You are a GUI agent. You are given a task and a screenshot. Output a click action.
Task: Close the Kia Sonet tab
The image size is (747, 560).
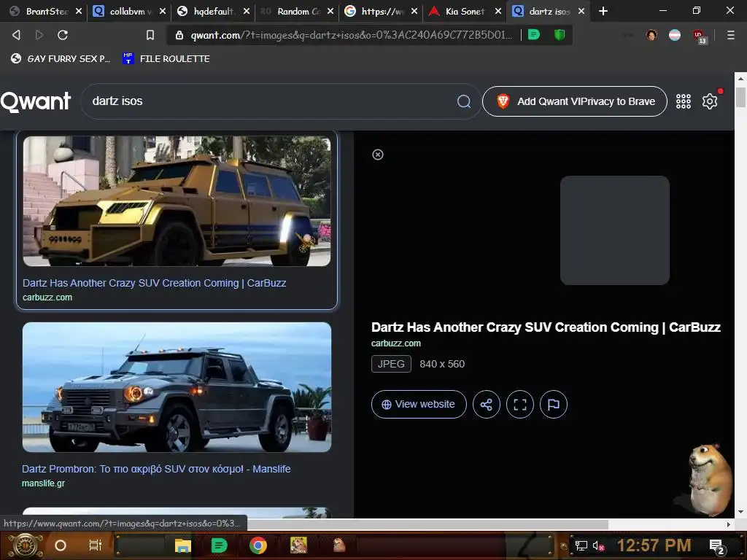(x=498, y=11)
